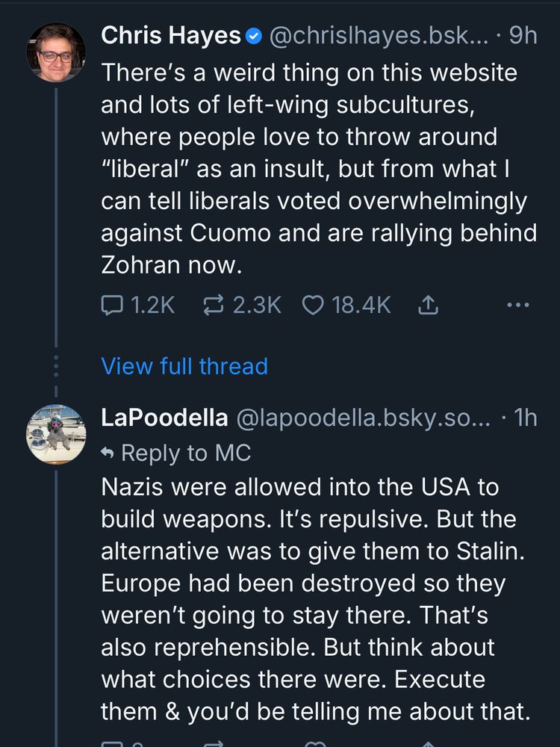This screenshot has width=560, height=747.
Task: Like the Chris Hayes post
Action: pos(314,305)
